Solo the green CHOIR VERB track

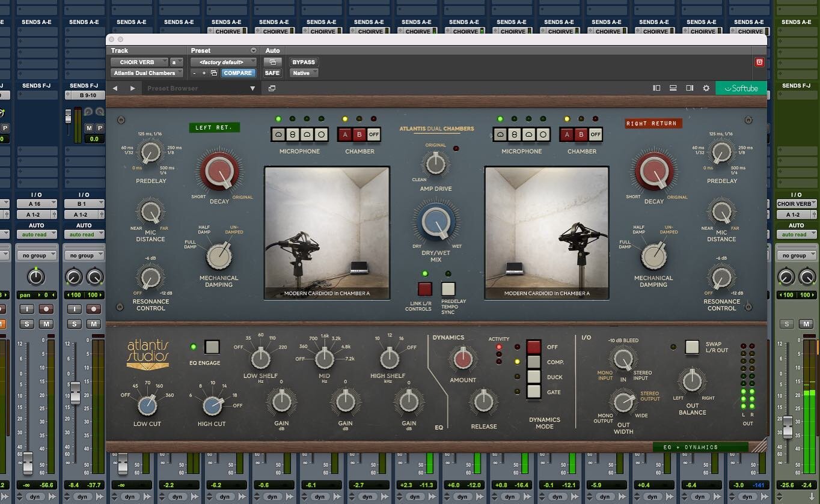(787, 324)
